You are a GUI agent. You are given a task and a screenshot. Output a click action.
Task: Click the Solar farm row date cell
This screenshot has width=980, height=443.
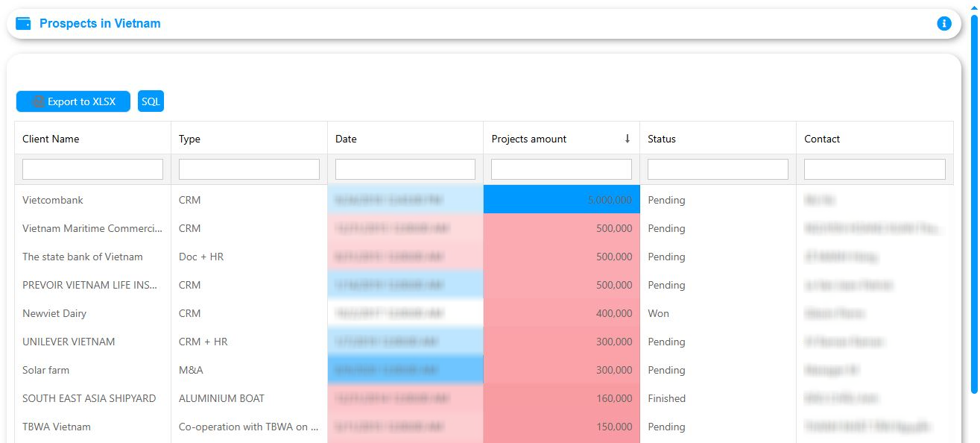coord(405,370)
